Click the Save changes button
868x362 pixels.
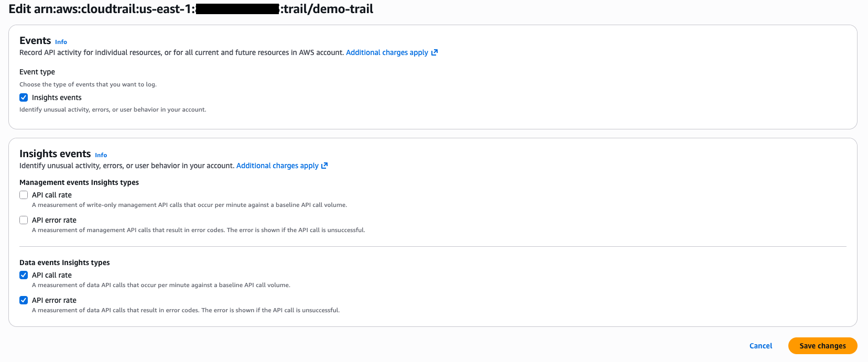pos(822,345)
